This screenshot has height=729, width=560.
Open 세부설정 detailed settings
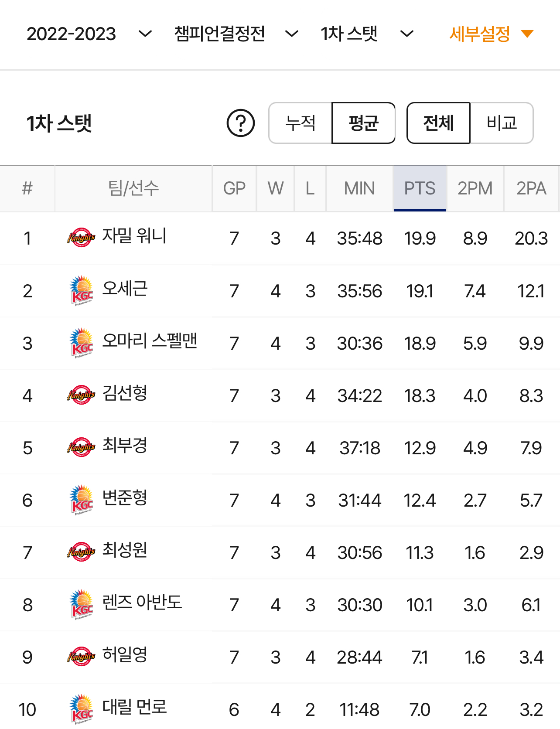(x=491, y=34)
